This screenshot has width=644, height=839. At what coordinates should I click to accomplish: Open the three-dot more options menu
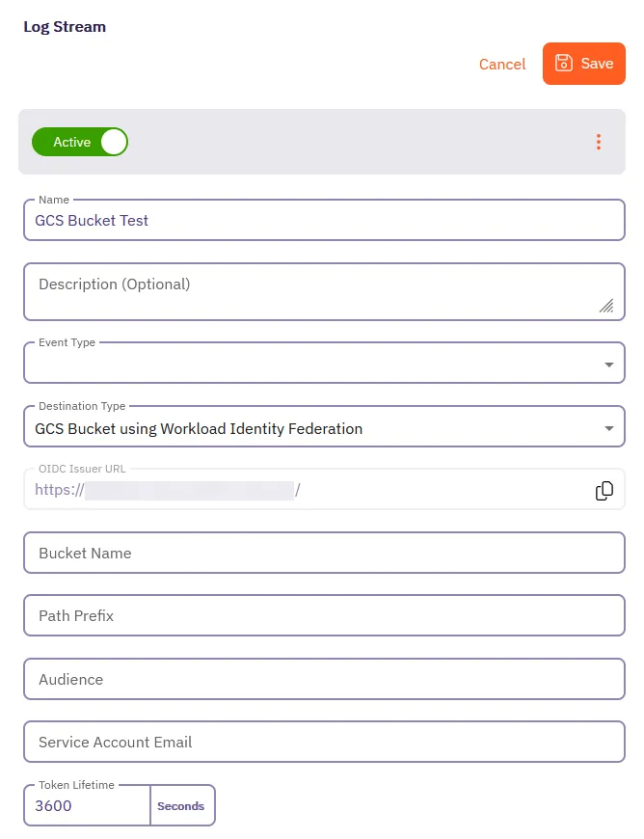click(x=599, y=142)
